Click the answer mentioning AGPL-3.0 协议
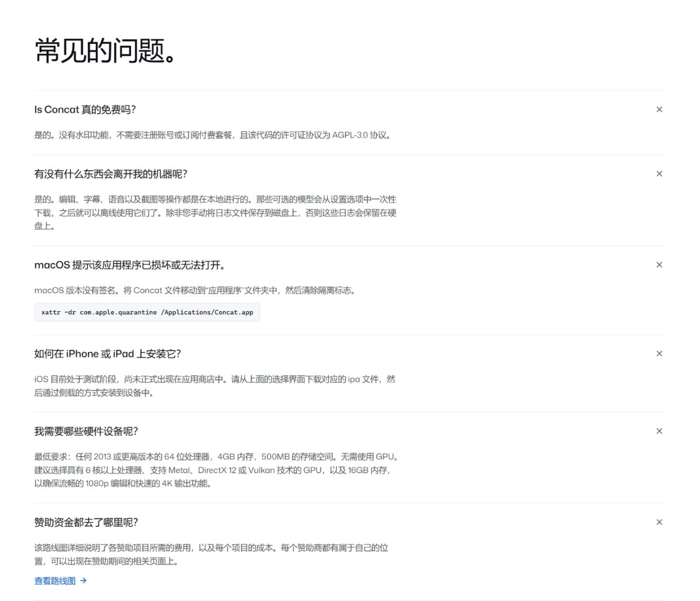The height and width of the screenshot is (601, 700). coord(214,135)
